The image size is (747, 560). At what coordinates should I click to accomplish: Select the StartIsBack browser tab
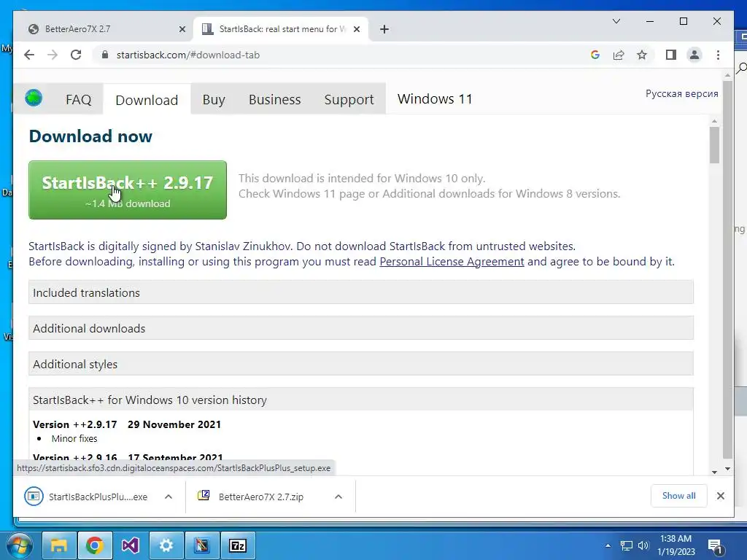[x=281, y=29]
